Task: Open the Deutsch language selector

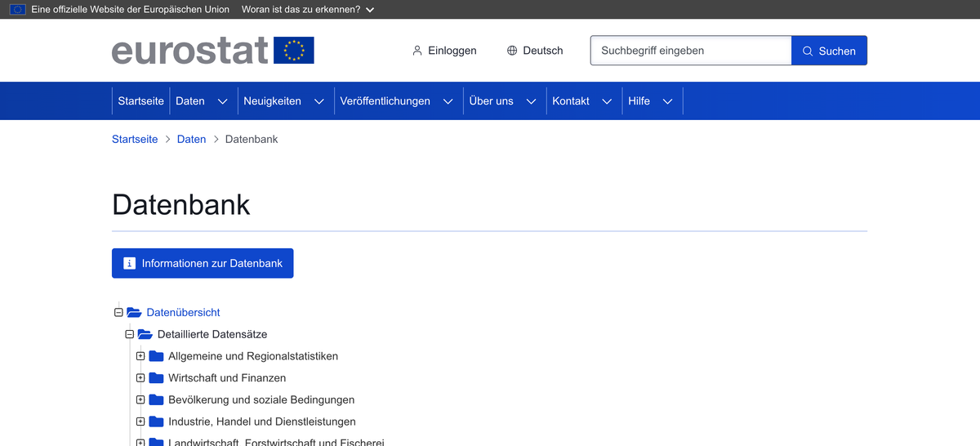Action: [535, 51]
